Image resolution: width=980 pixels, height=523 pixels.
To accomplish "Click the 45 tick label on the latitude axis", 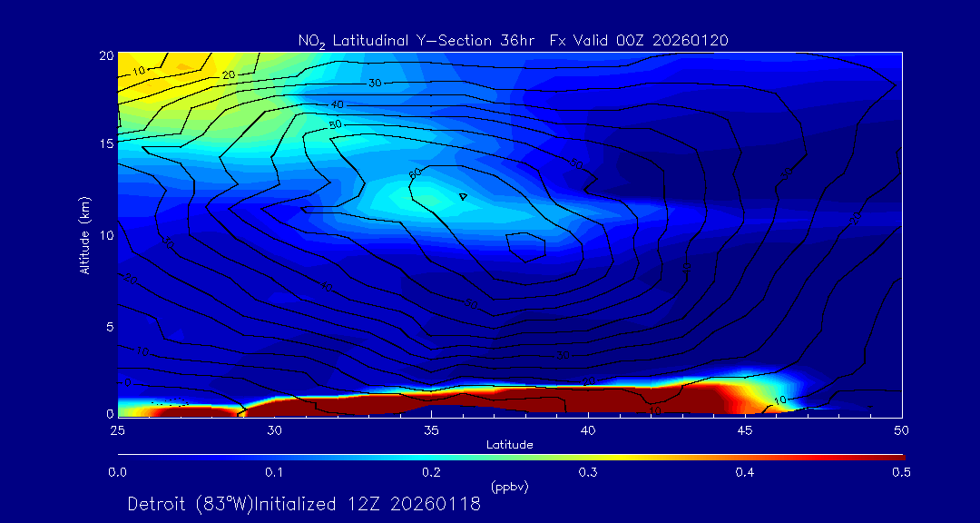I will pos(745,429).
